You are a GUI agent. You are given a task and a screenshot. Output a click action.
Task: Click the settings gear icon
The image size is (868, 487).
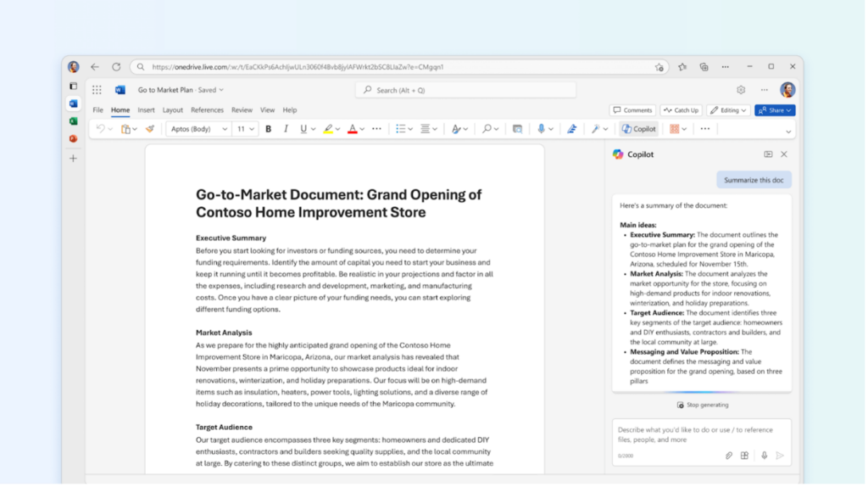(741, 90)
